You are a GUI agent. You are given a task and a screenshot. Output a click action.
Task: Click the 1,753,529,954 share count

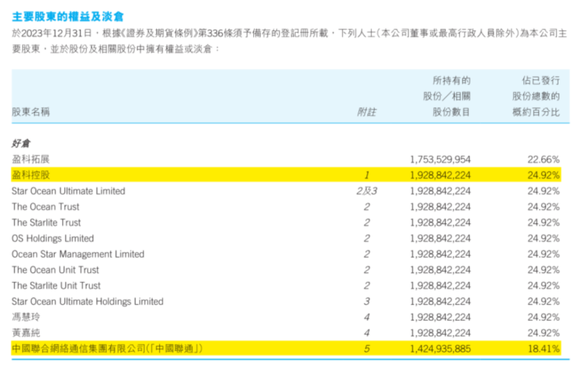click(440, 159)
